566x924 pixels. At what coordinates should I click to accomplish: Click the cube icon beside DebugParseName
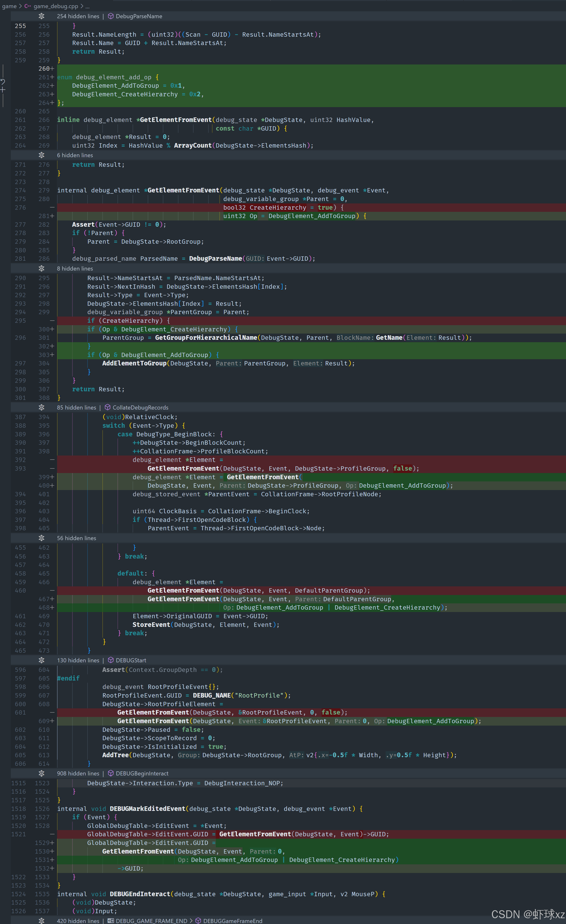[111, 16]
